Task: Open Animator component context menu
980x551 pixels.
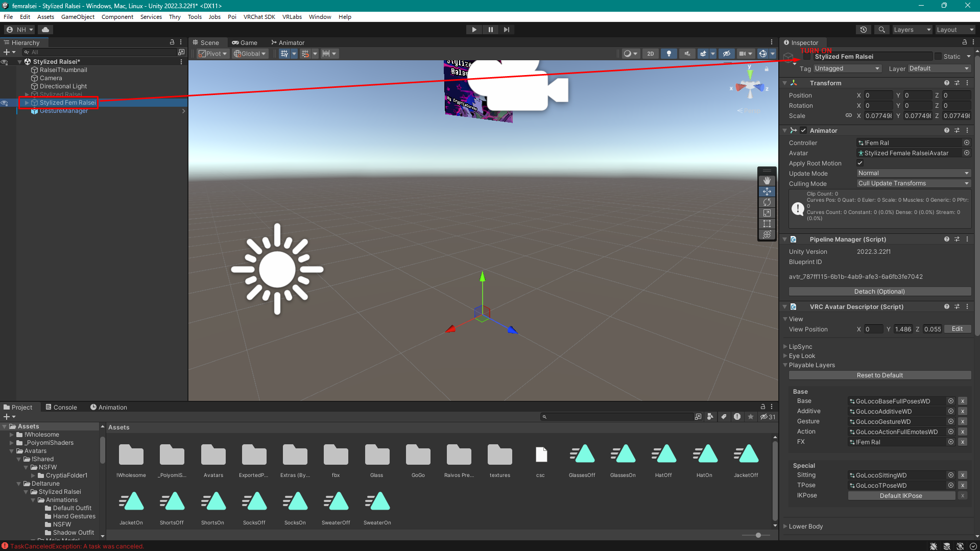Action: [x=967, y=131]
